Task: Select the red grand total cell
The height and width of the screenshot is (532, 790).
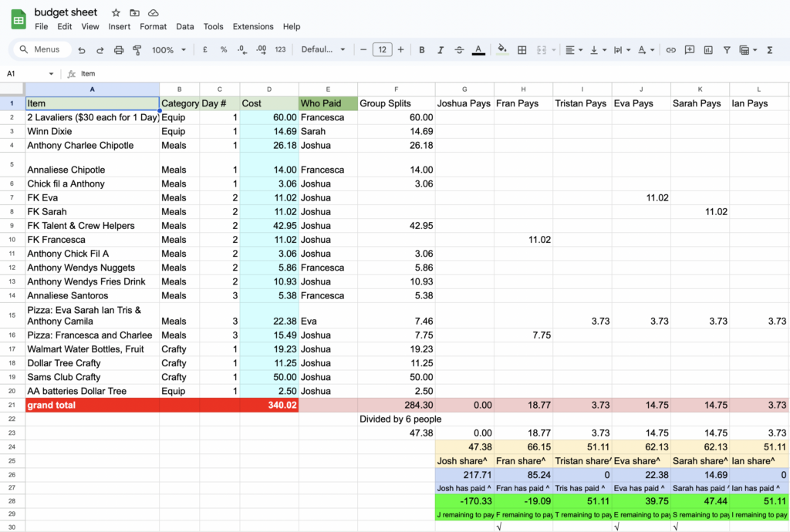Action: [92, 405]
